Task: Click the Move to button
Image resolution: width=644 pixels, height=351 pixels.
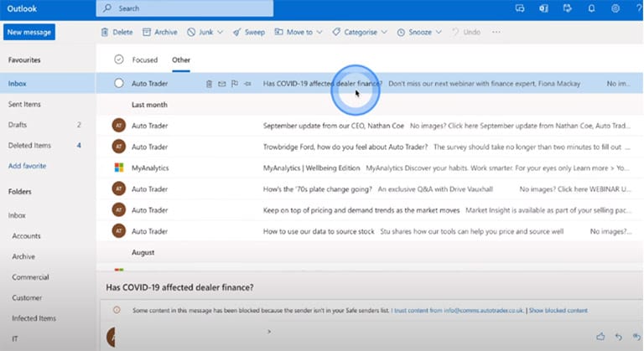Action: (x=293, y=32)
